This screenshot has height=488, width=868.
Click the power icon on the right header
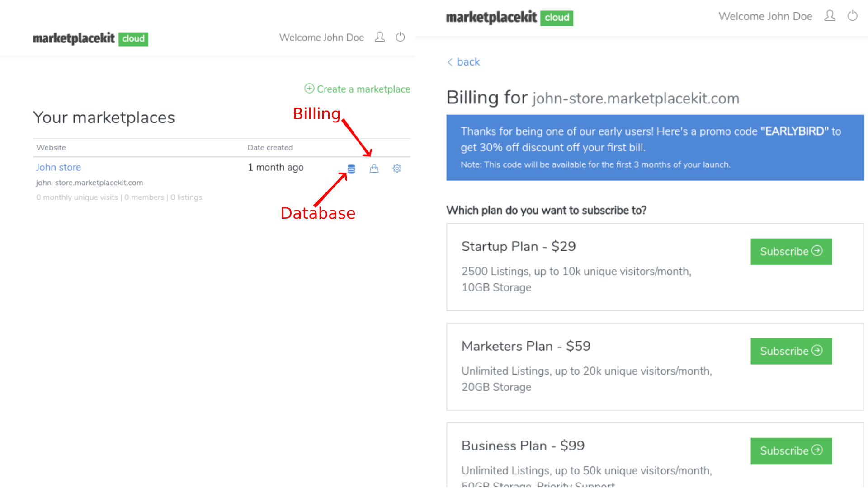click(853, 17)
